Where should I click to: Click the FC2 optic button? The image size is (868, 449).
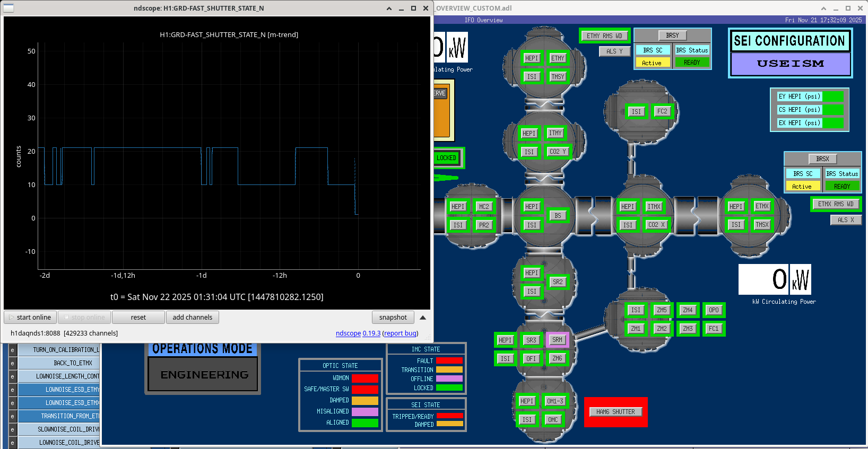click(662, 111)
